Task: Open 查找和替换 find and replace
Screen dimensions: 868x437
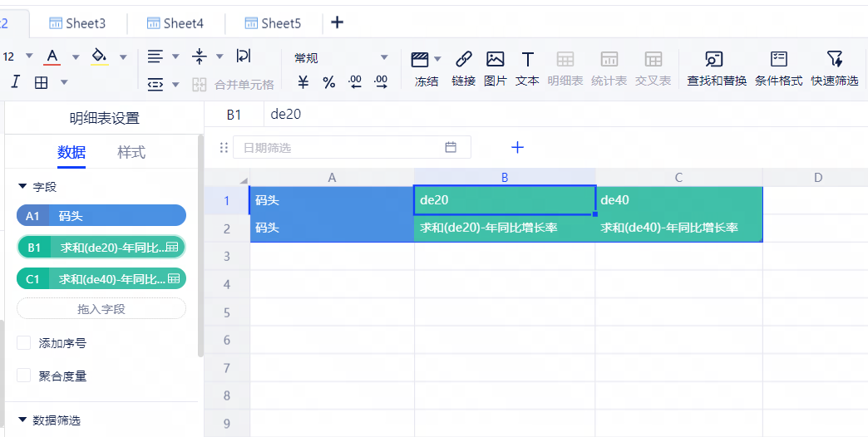Action: (x=714, y=60)
